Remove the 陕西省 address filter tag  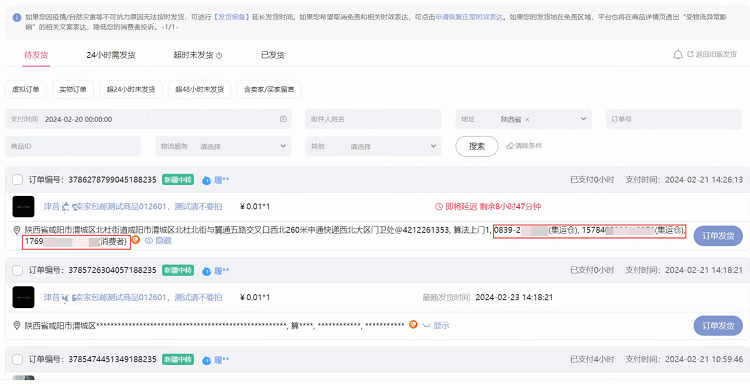click(527, 120)
